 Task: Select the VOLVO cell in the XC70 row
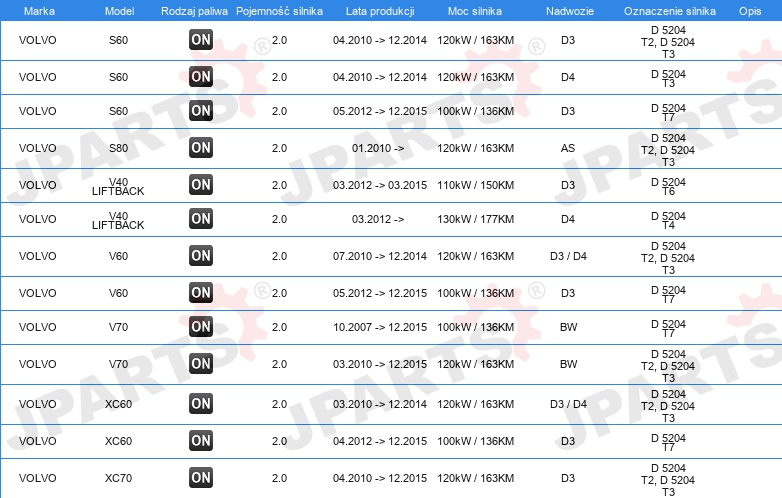pos(38,478)
